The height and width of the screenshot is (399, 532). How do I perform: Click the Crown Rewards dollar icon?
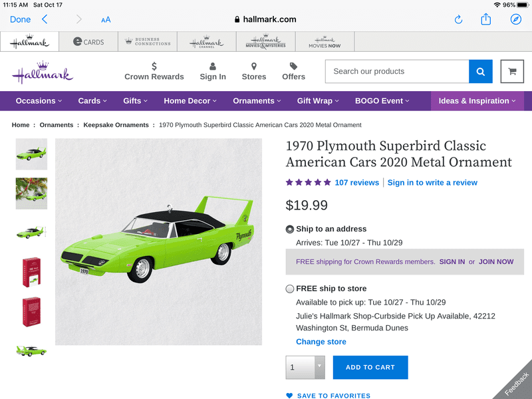(x=154, y=66)
